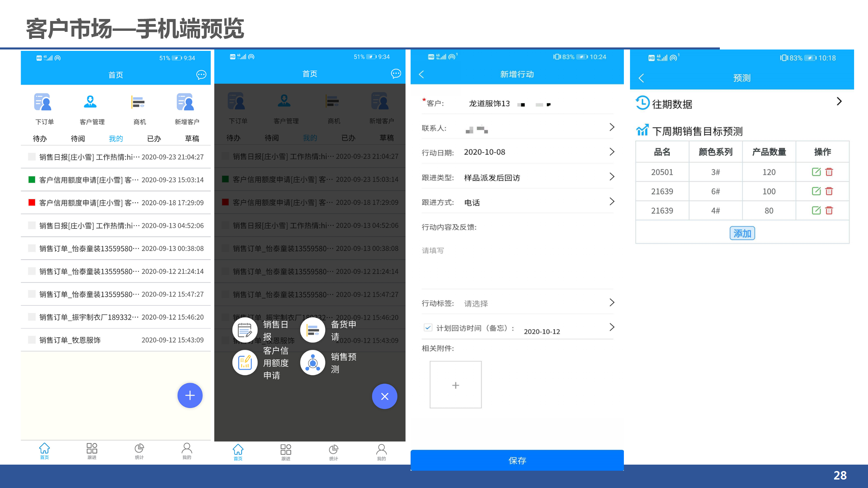Switch to 我的 tab on first phone
Viewport: 868px width, 488px height.
click(116, 139)
